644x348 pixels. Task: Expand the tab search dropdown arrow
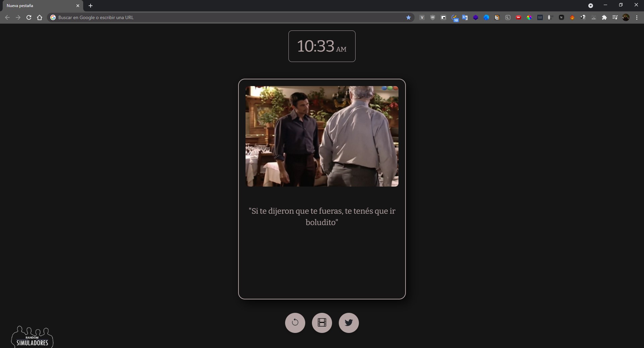point(591,6)
